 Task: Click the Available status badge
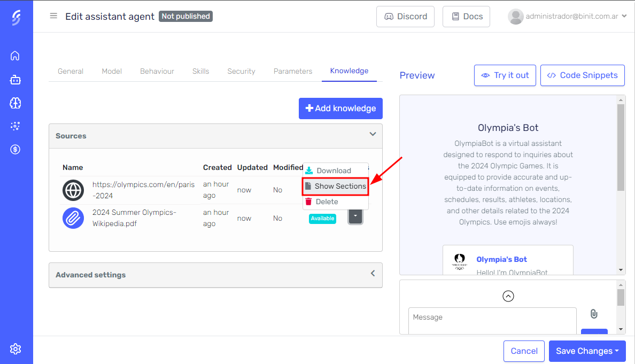pyautogui.click(x=322, y=218)
